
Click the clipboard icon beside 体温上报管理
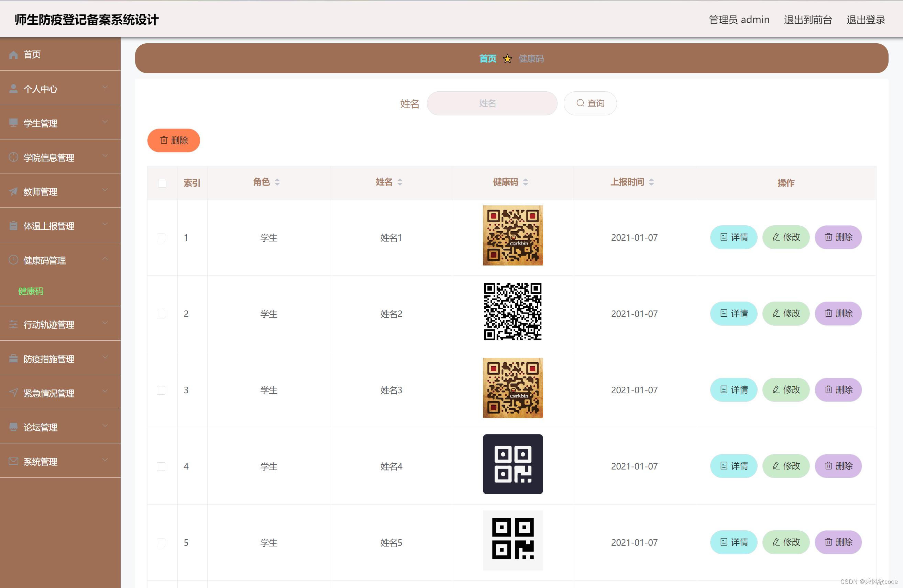point(13,226)
